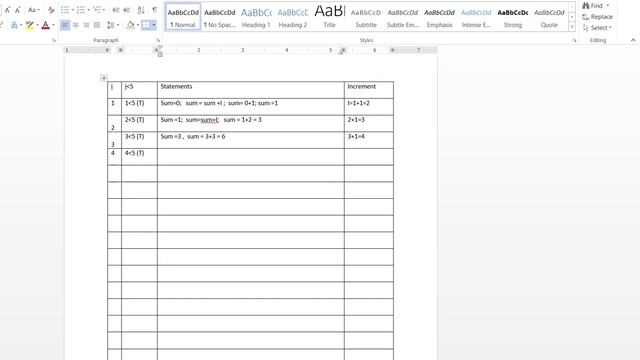Open the Borders dropdown arrow

154,25
